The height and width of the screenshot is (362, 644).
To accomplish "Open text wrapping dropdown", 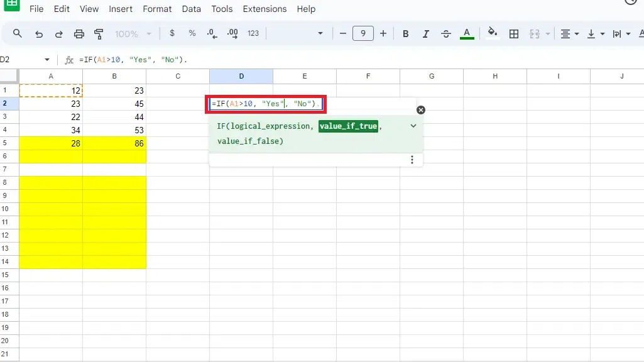I will coord(621,34).
